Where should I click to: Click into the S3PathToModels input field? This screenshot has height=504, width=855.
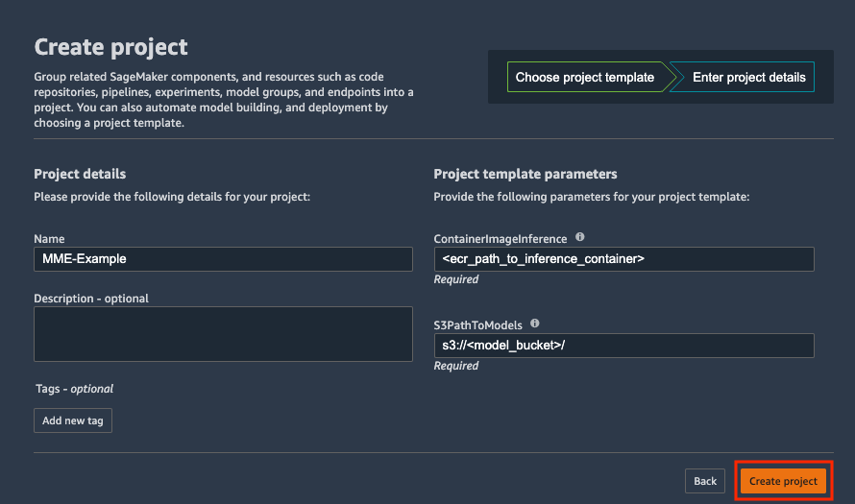[623, 346]
